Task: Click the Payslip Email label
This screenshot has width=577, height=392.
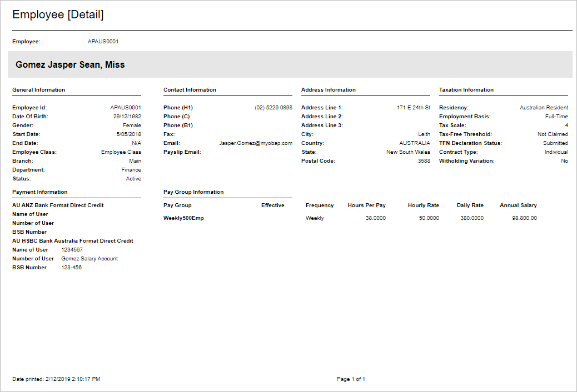Action: [182, 152]
